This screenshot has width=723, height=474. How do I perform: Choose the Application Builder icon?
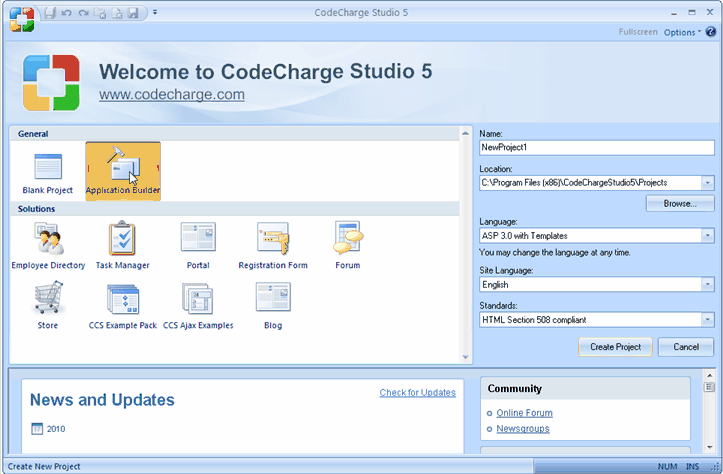tap(123, 168)
